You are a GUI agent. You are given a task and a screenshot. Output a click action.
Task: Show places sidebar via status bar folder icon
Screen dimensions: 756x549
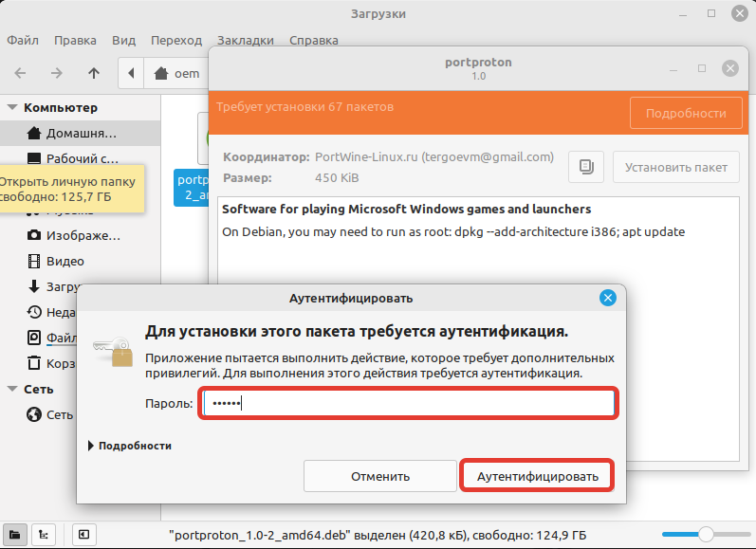click(x=15, y=535)
